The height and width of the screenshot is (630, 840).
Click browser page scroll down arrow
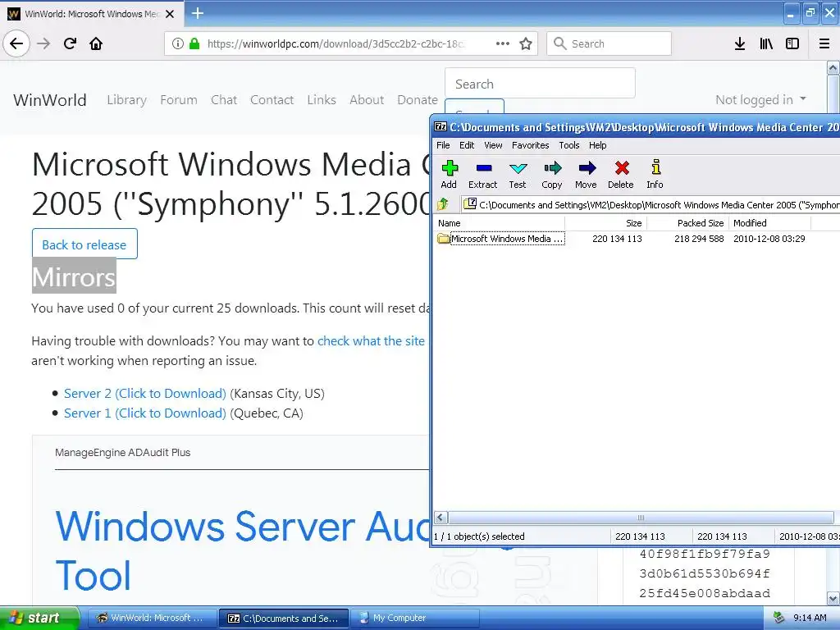tap(833, 598)
